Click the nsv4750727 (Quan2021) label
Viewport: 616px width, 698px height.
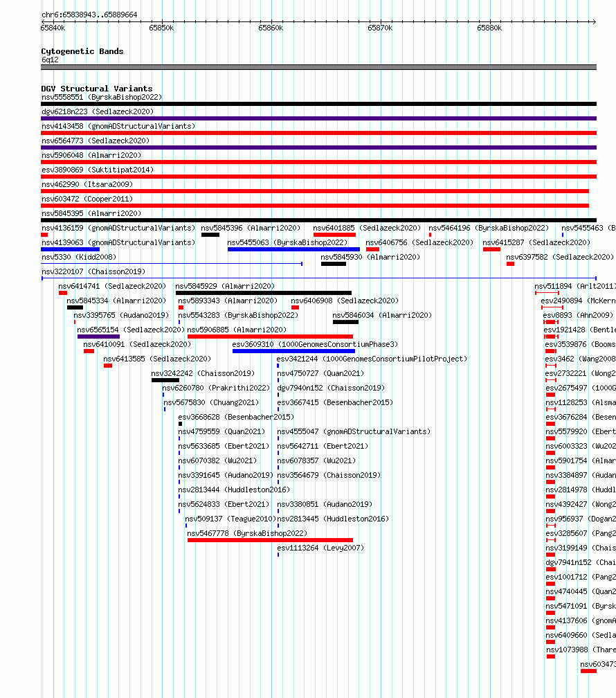(x=320, y=373)
